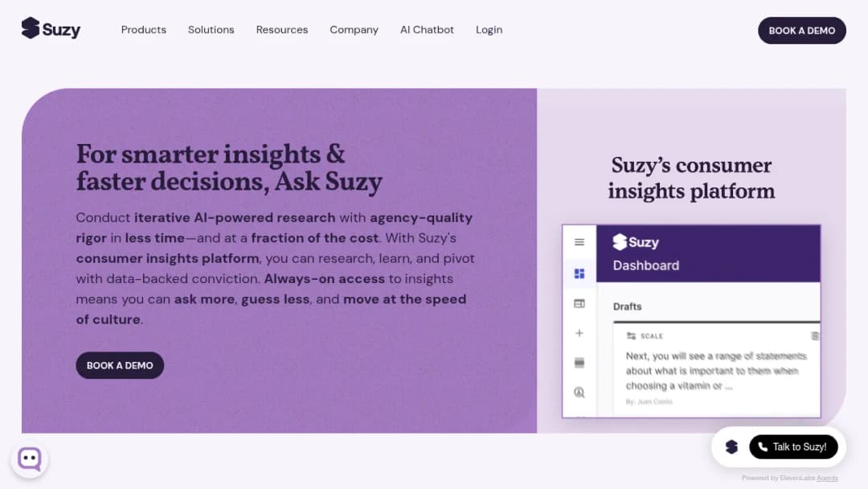Click the Book a Demo button in hero section
The image size is (868, 489).
[x=120, y=365]
